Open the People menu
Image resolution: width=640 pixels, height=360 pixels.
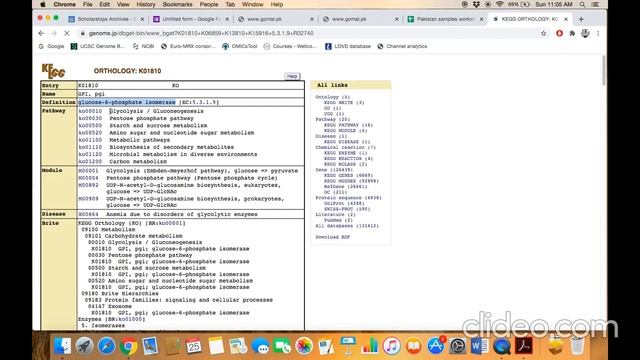(209, 4)
